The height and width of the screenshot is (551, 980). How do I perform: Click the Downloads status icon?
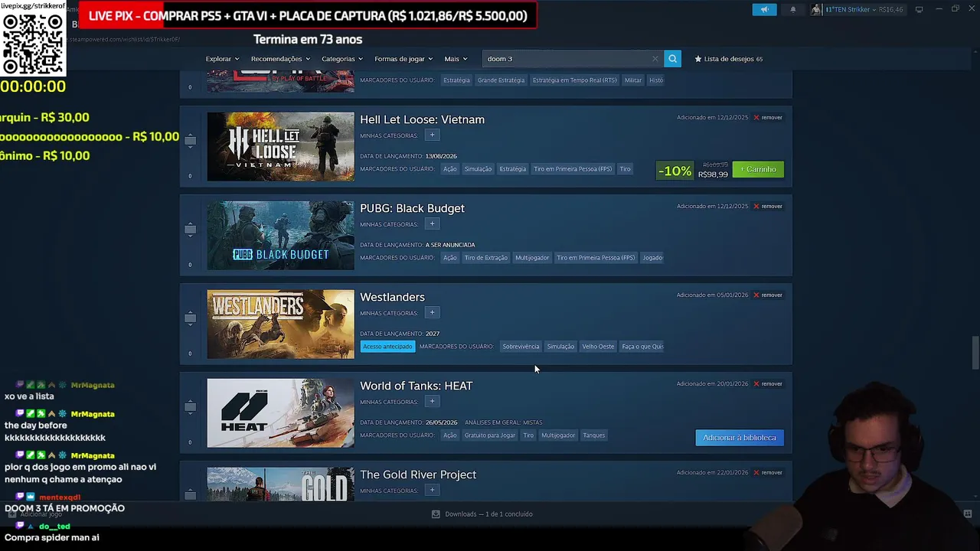coord(436,514)
